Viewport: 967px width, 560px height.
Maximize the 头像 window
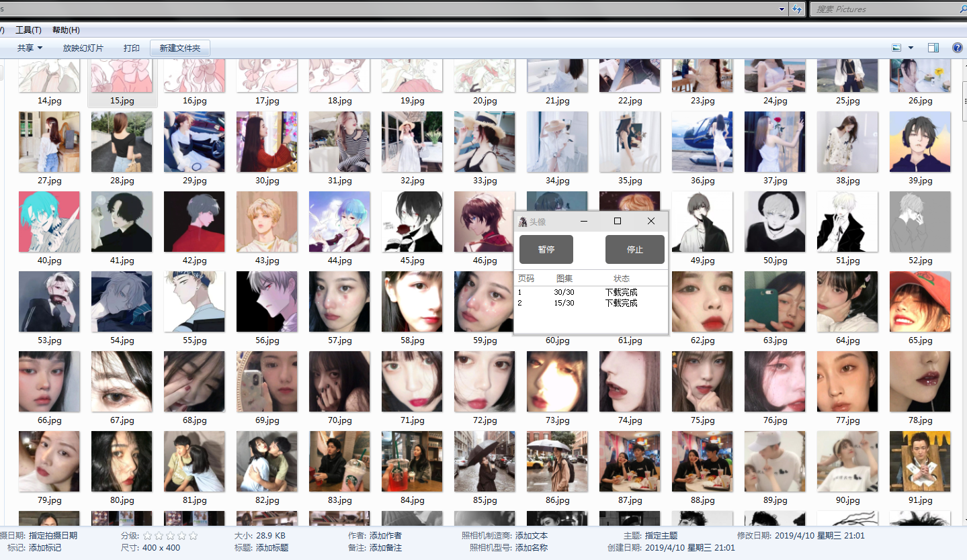(618, 221)
